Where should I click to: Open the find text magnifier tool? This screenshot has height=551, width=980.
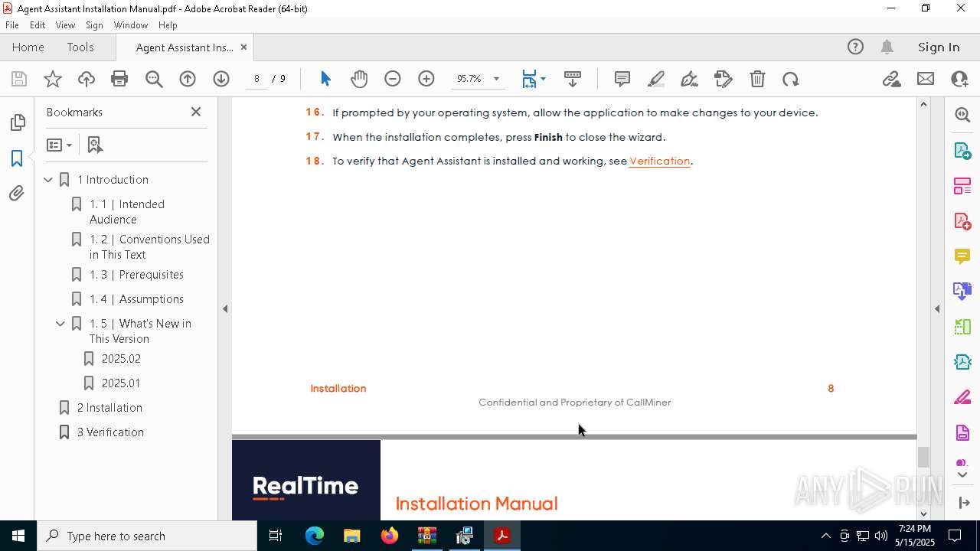(154, 79)
